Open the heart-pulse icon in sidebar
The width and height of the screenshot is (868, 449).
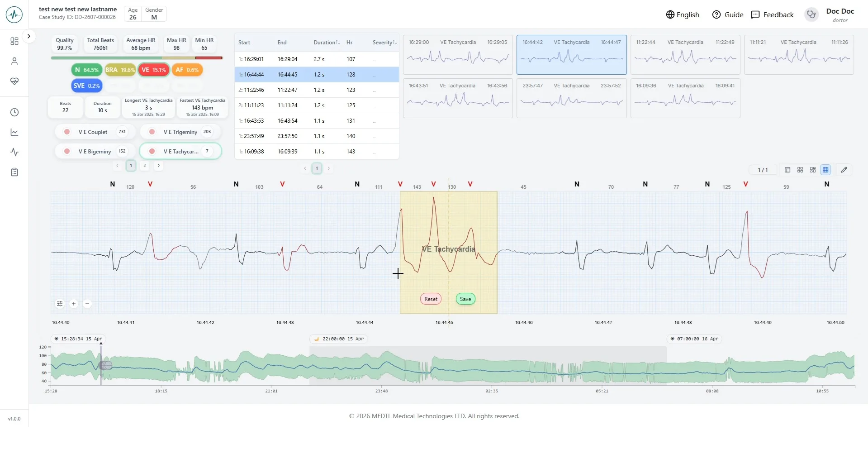[14, 81]
